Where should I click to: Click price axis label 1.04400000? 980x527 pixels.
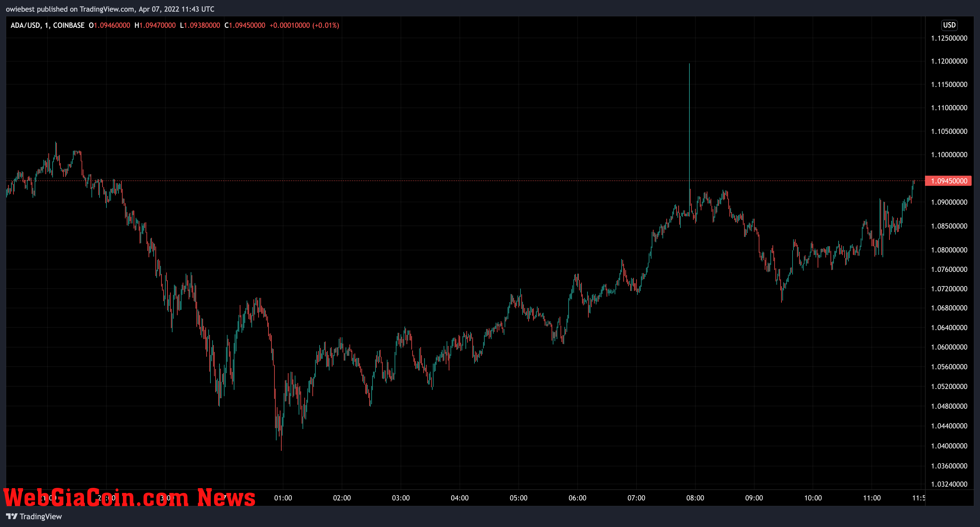pyautogui.click(x=949, y=426)
